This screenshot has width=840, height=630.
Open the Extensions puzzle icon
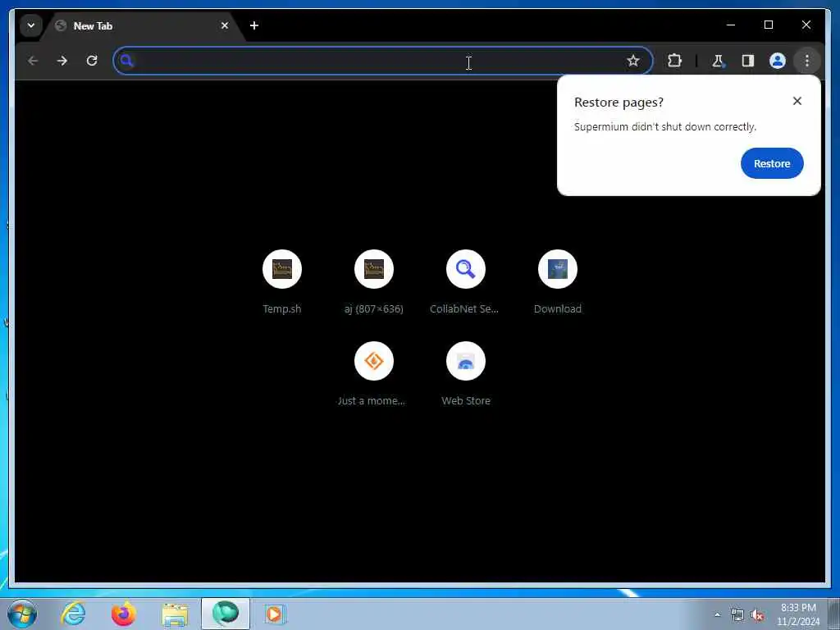click(x=674, y=61)
